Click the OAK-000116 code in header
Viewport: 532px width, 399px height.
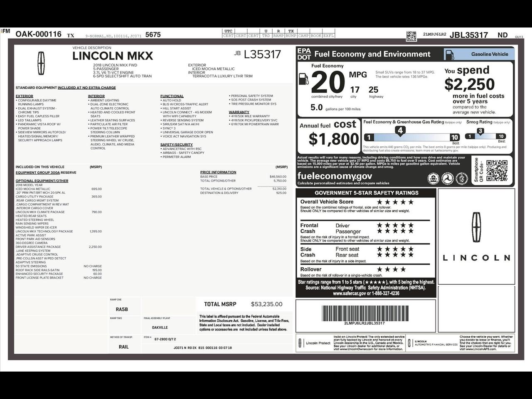point(39,34)
